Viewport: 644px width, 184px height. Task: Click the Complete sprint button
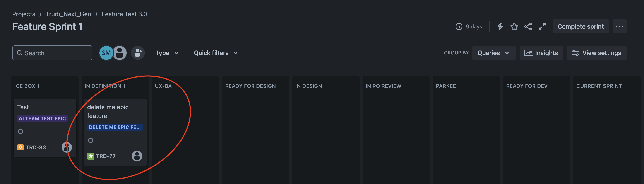coord(581,26)
